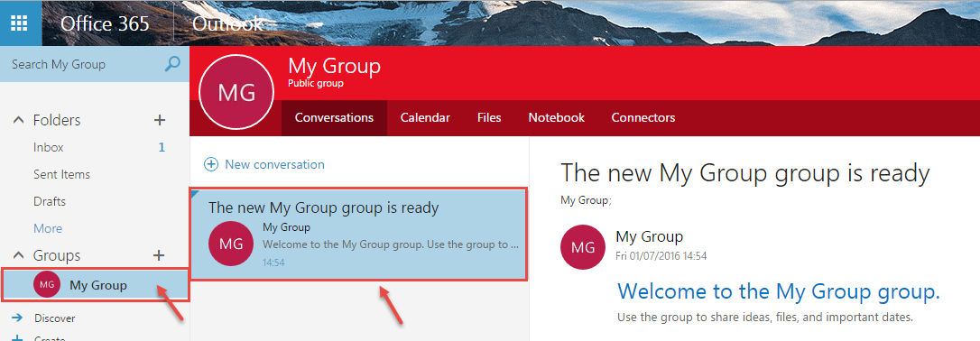Screen dimensions: 980x341
Task: Collapse the Folders section chevron
Action: [19, 120]
